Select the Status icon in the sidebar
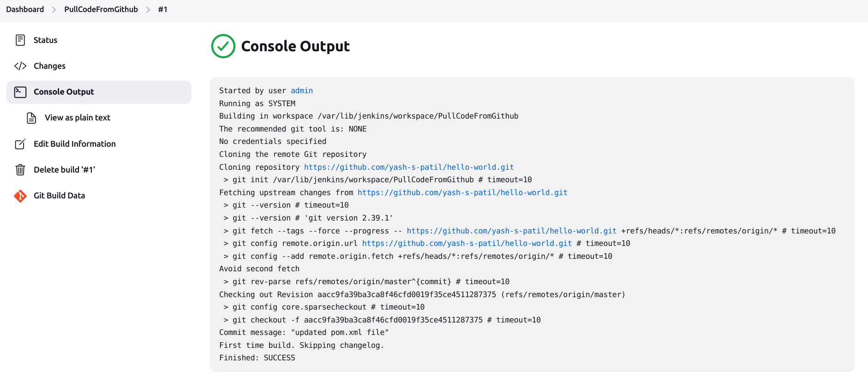868x382 pixels. tap(20, 40)
